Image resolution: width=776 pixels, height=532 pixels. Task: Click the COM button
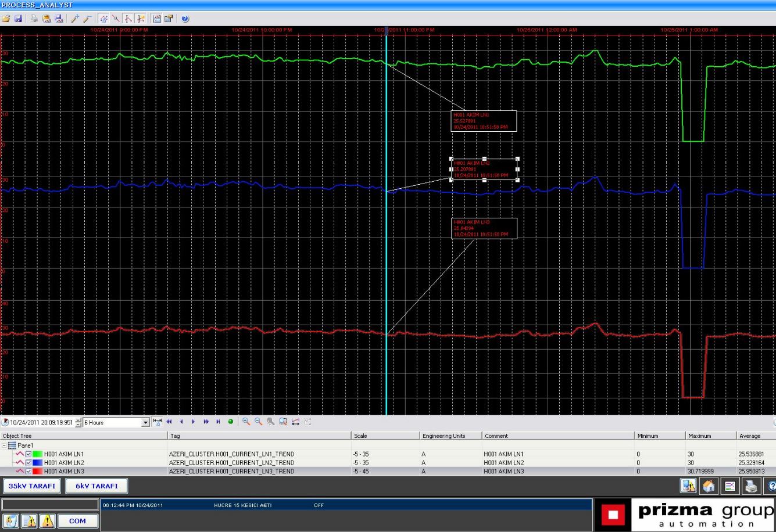pos(77,521)
